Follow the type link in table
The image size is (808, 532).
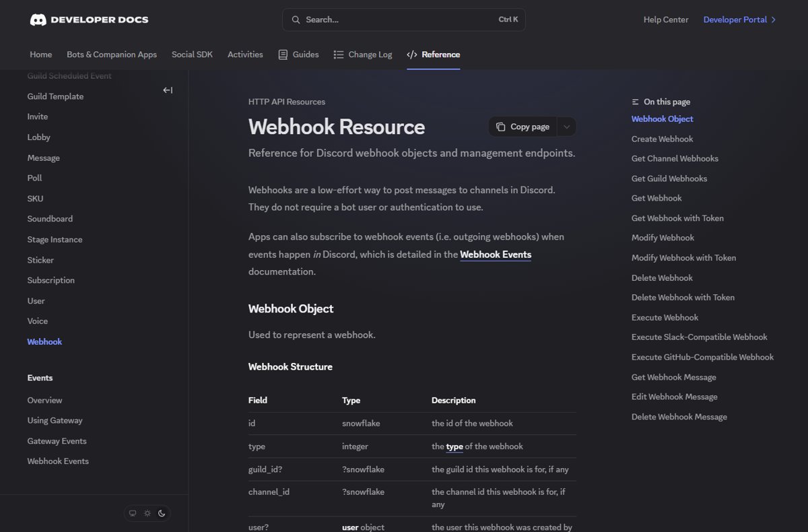point(454,446)
